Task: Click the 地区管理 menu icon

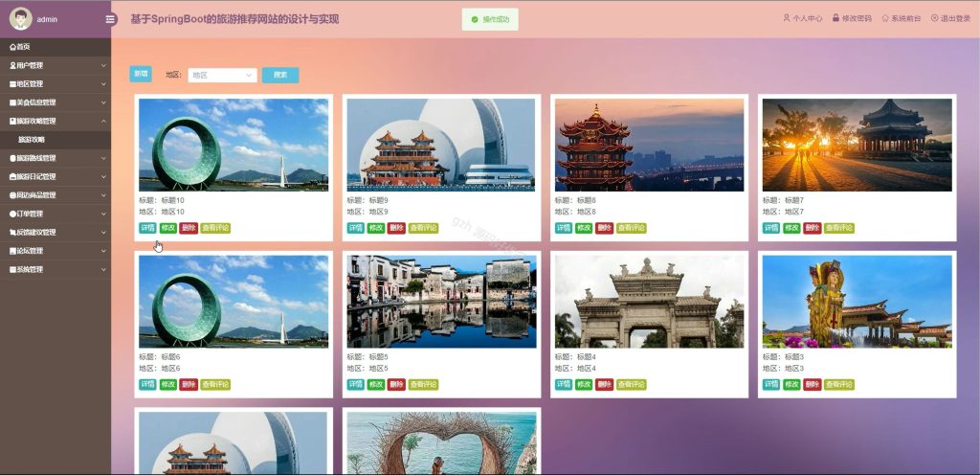Action: (x=13, y=83)
